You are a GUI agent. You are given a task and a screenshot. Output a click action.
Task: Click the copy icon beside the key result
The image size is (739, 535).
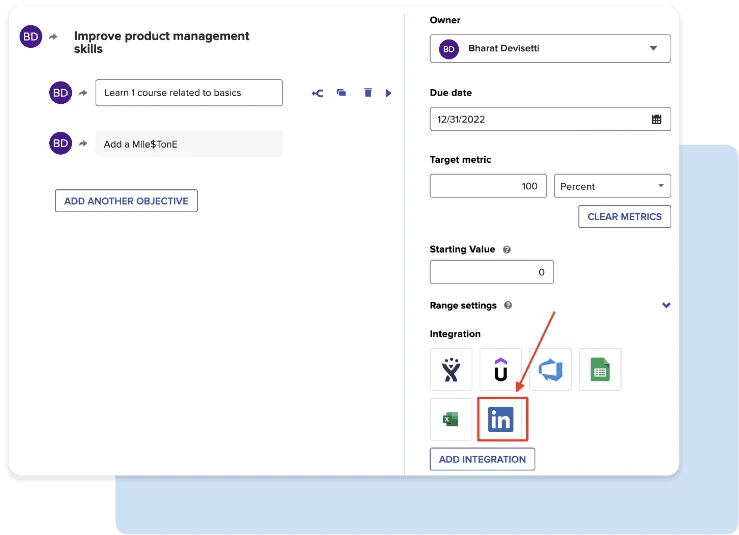click(342, 93)
